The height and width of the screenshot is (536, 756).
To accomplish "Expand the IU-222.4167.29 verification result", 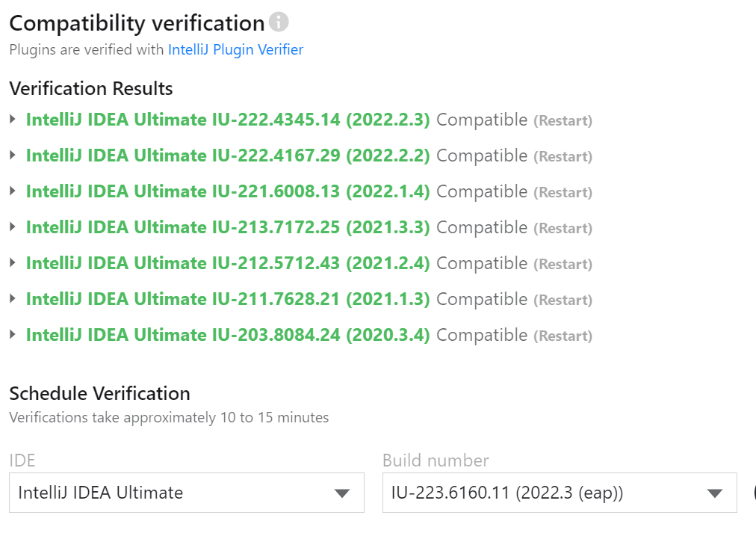I will coord(13,155).
